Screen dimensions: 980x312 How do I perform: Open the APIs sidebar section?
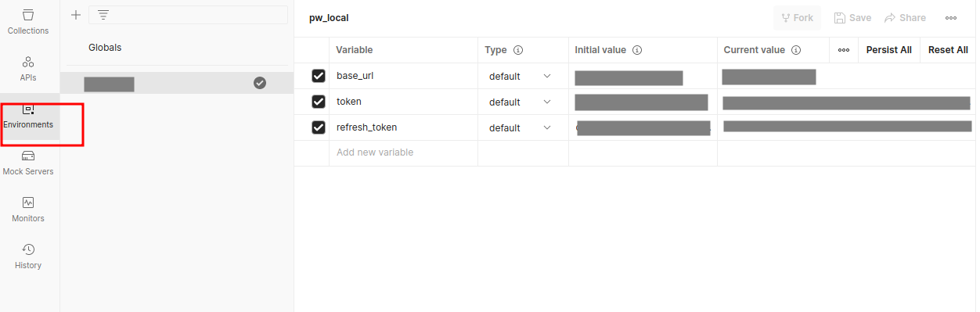click(28, 69)
